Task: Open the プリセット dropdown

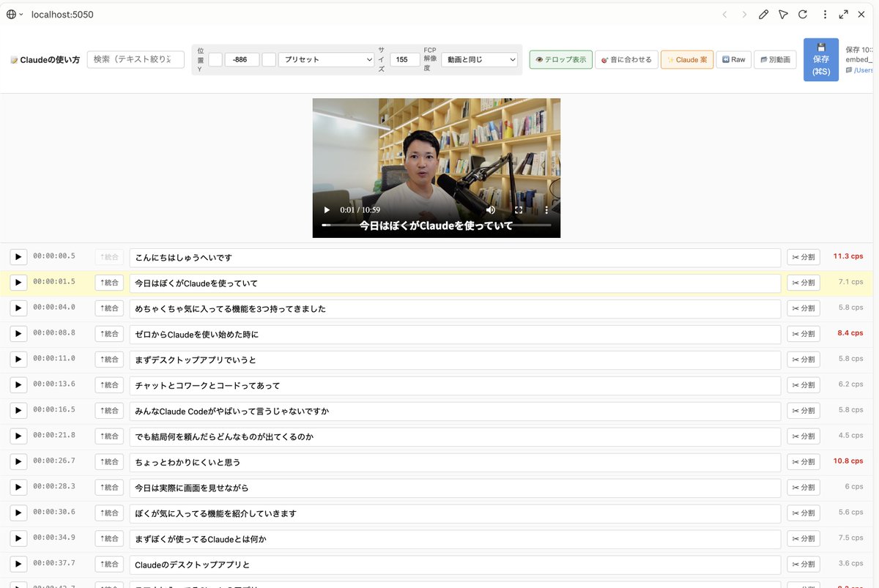Action: point(327,60)
